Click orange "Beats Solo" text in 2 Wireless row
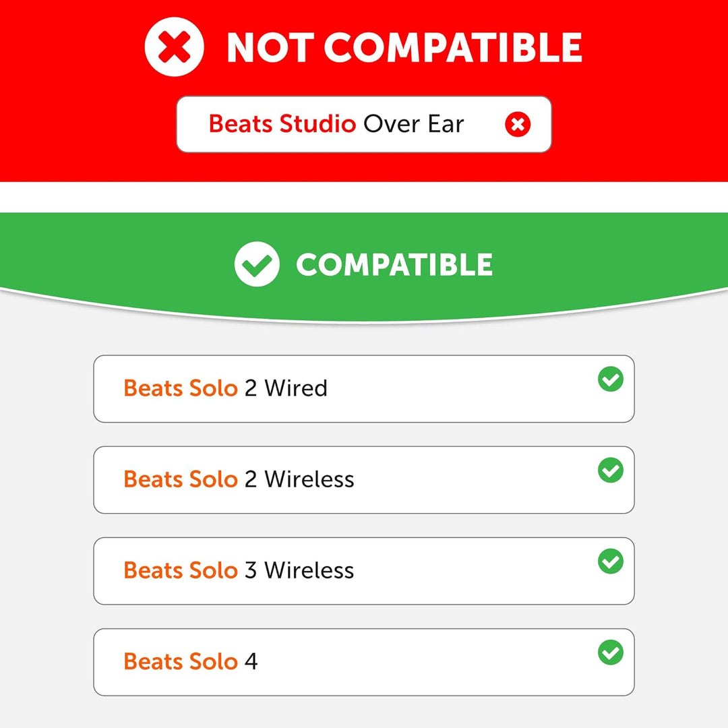Screen dimensions: 728x728 [180, 479]
